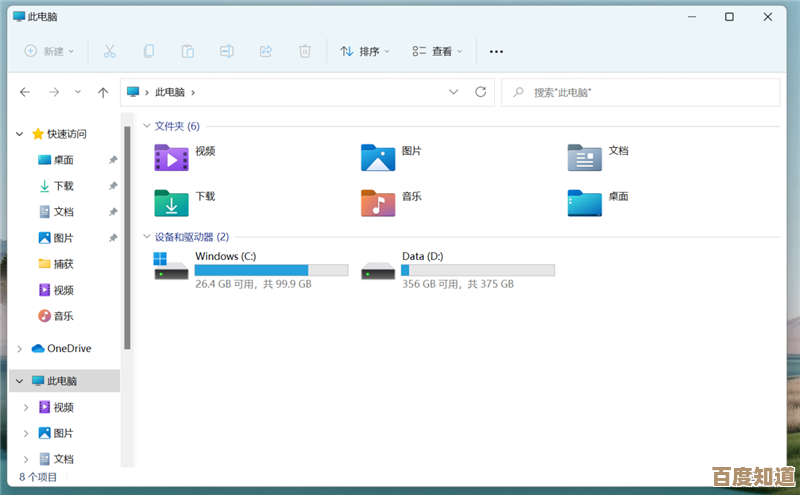Click the 此电脑 breadcrumb in address bar

[x=170, y=92]
